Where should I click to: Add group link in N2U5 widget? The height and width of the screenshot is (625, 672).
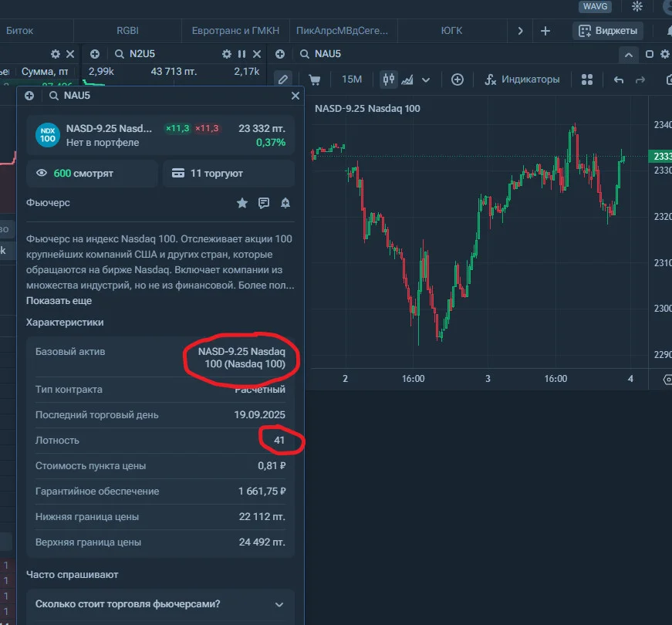pyautogui.click(x=95, y=54)
